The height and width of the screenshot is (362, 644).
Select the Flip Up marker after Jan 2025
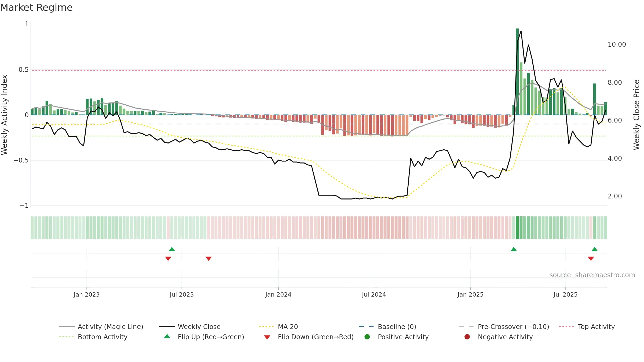pos(514,249)
